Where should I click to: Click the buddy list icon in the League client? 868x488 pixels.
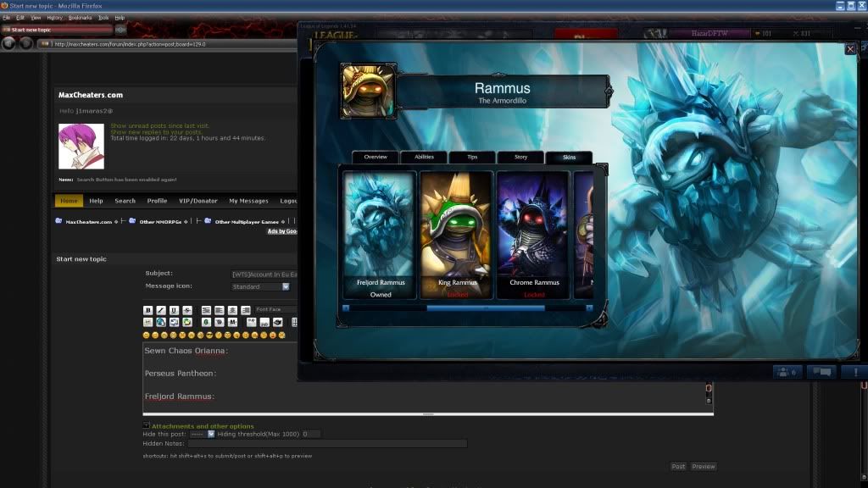pos(786,372)
